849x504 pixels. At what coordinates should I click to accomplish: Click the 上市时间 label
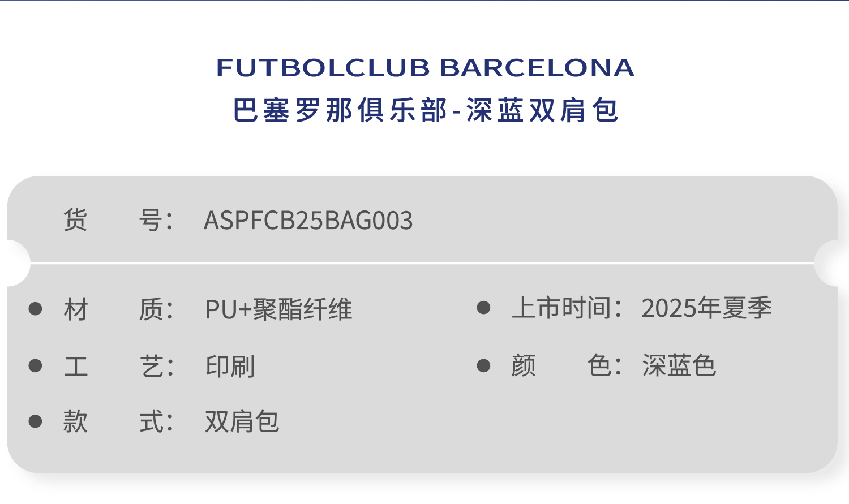pos(566,308)
